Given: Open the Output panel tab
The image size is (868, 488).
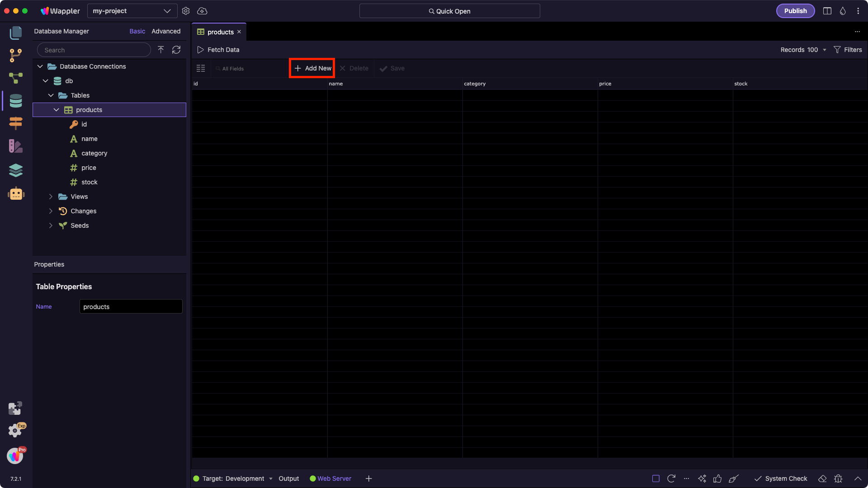Looking at the screenshot, I should coord(288,479).
